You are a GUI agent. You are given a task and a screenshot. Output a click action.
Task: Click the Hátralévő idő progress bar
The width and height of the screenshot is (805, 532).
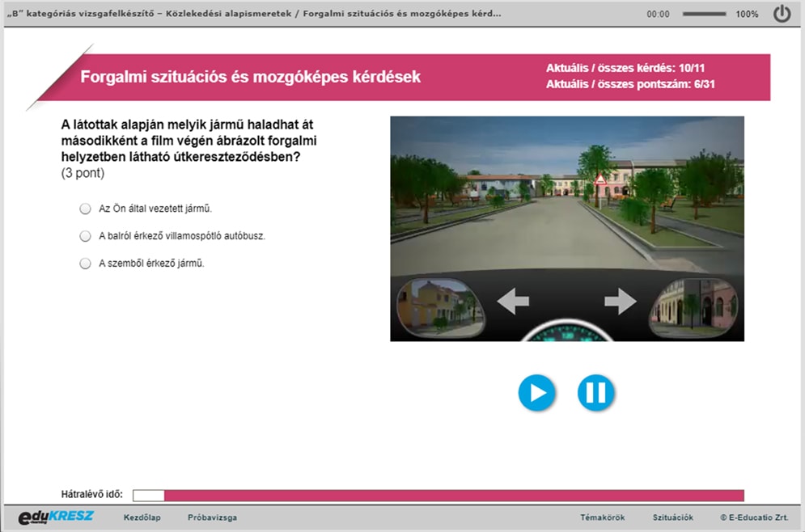[438, 495]
